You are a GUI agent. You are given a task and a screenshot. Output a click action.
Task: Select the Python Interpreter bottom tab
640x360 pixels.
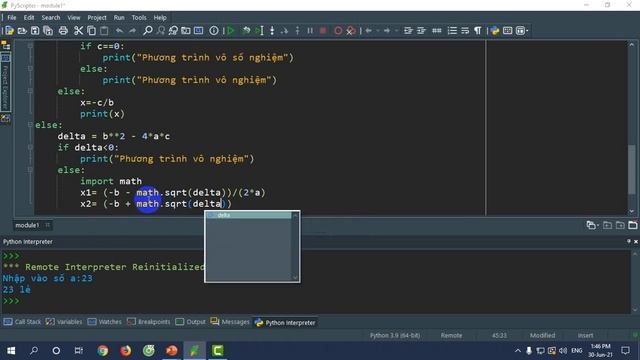(x=285, y=322)
